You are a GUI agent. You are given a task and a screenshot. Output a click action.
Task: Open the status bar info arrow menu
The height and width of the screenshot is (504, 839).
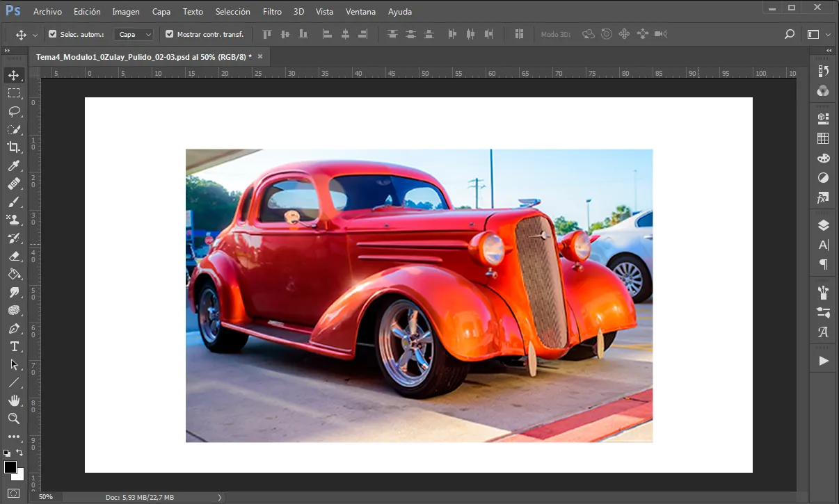click(220, 497)
